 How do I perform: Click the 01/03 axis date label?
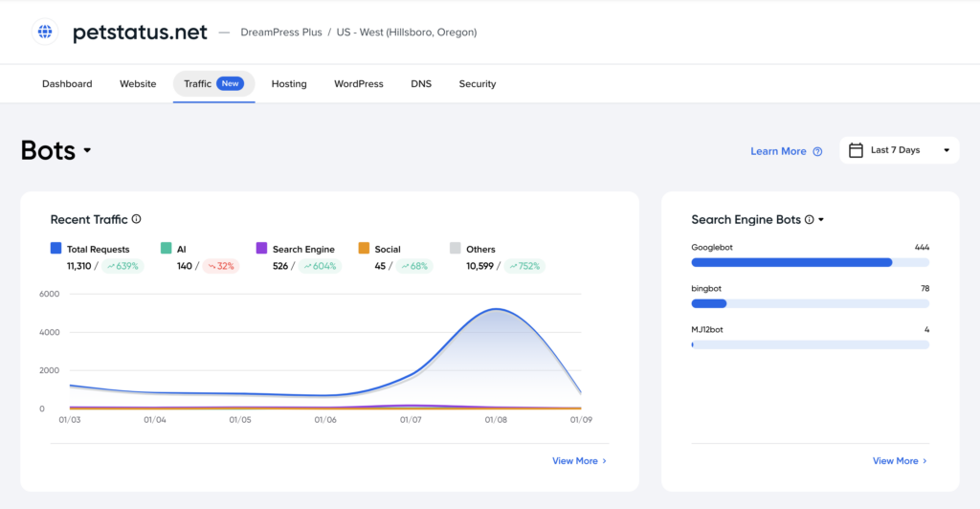[x=69, y=420]
